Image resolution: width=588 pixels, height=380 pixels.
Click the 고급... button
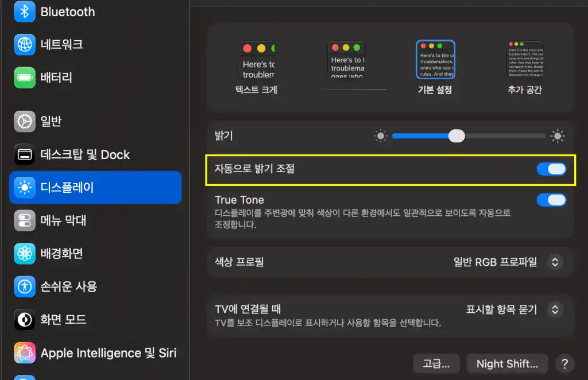click(x=436, y=363)
